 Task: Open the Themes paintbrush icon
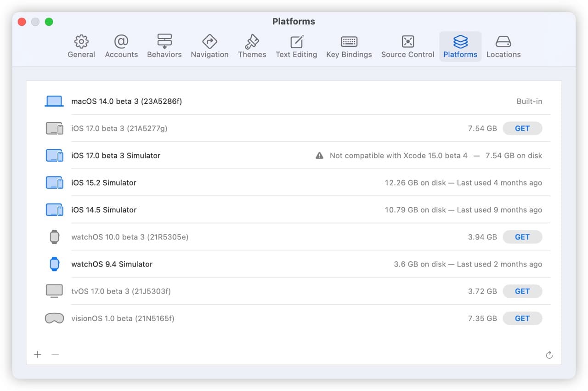252,41
